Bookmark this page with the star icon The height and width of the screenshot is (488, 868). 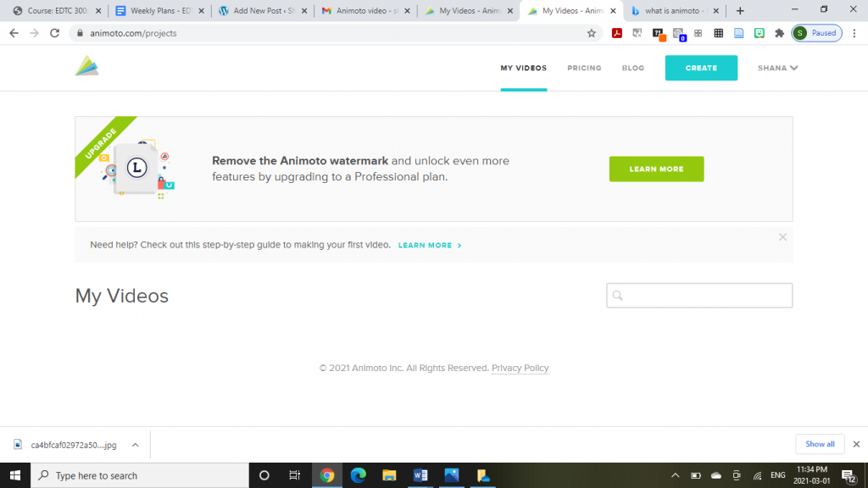[591, 33]
